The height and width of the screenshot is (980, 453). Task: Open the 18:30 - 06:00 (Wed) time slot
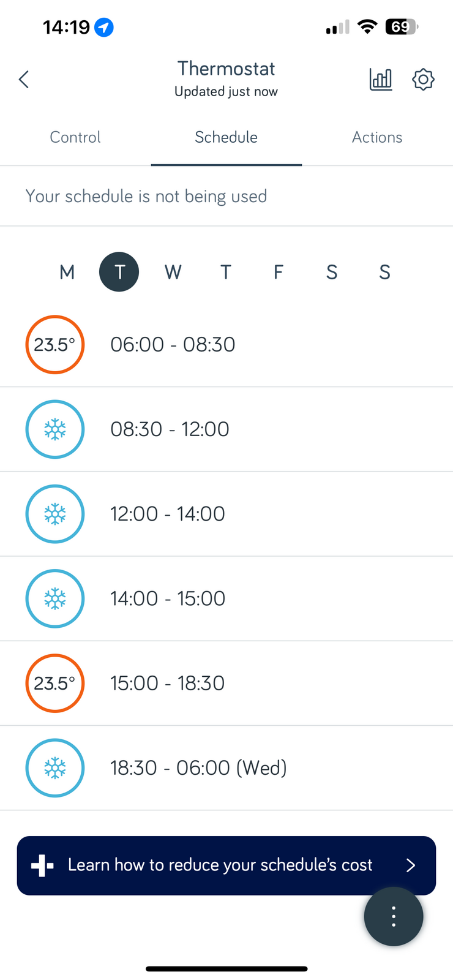pyautogui.click(x=198, y=768)
